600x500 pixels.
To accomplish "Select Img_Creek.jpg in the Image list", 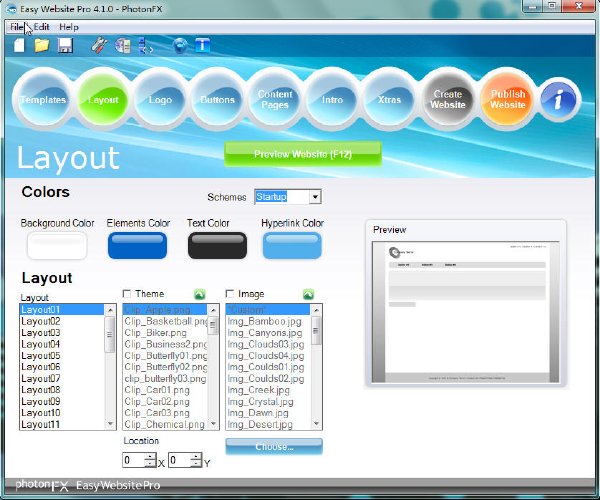I will coord(268,390).
